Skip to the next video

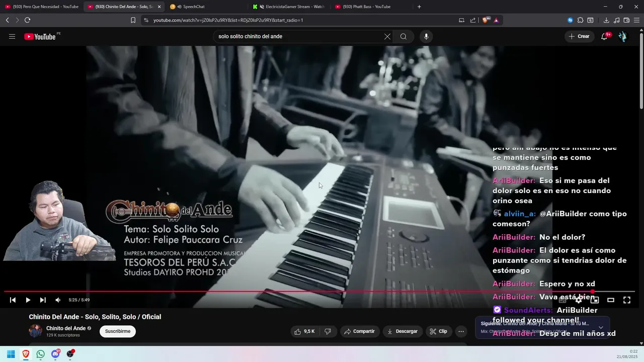click(x=43, y=300)
